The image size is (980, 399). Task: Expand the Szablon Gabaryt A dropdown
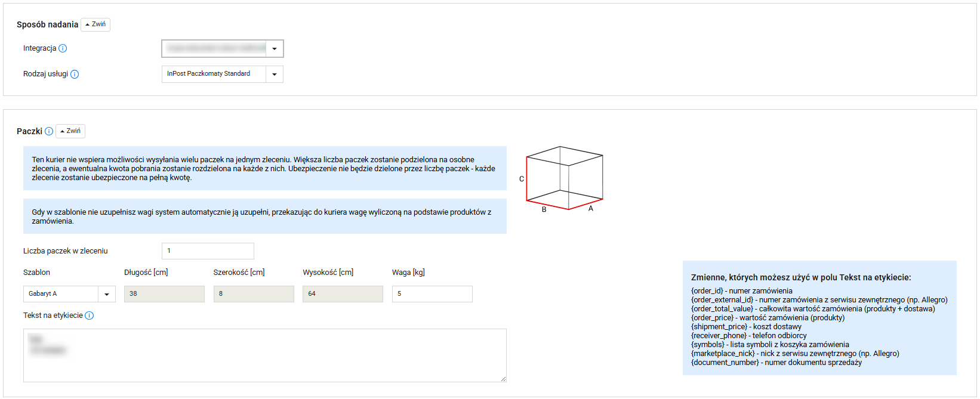pos(106,294)
